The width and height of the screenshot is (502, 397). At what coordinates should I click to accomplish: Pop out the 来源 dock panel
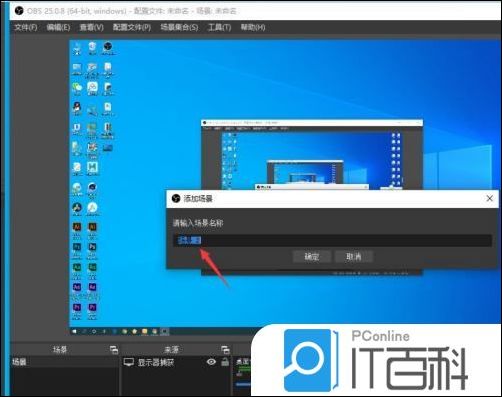[x=225, y=350]
